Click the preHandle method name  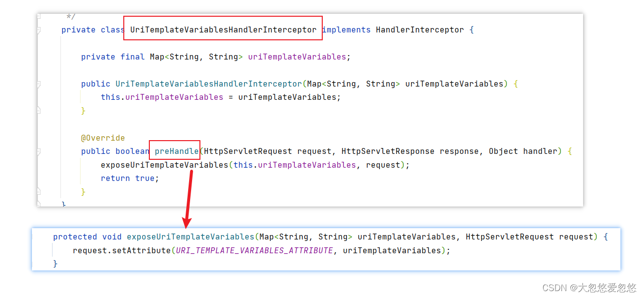click(x=177, y=151)
